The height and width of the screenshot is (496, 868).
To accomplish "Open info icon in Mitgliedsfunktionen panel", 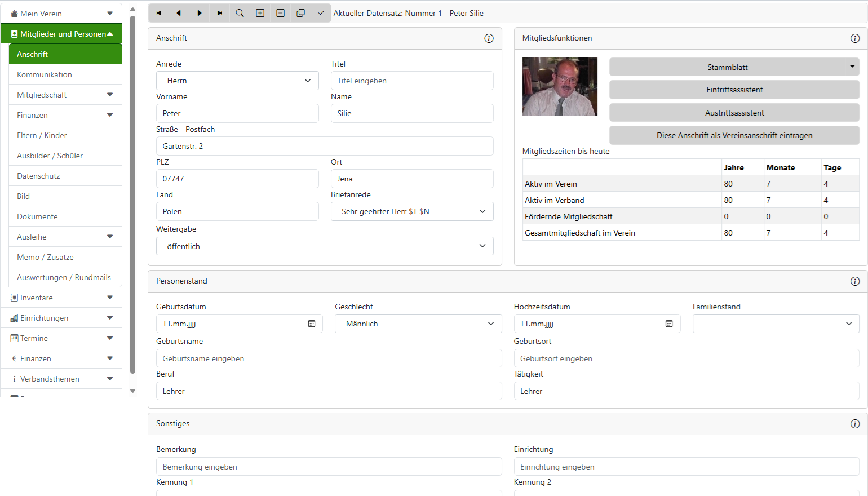I will click(x=854, y=38).
